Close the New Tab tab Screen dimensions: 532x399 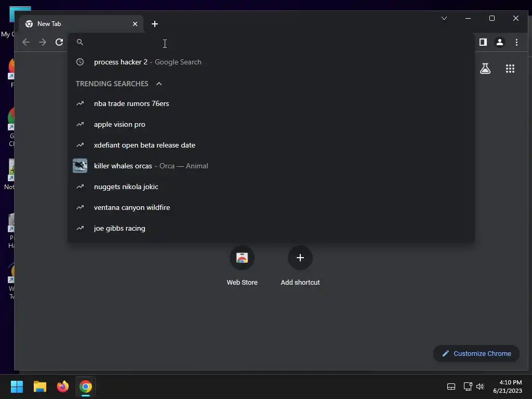click(135, 24)
